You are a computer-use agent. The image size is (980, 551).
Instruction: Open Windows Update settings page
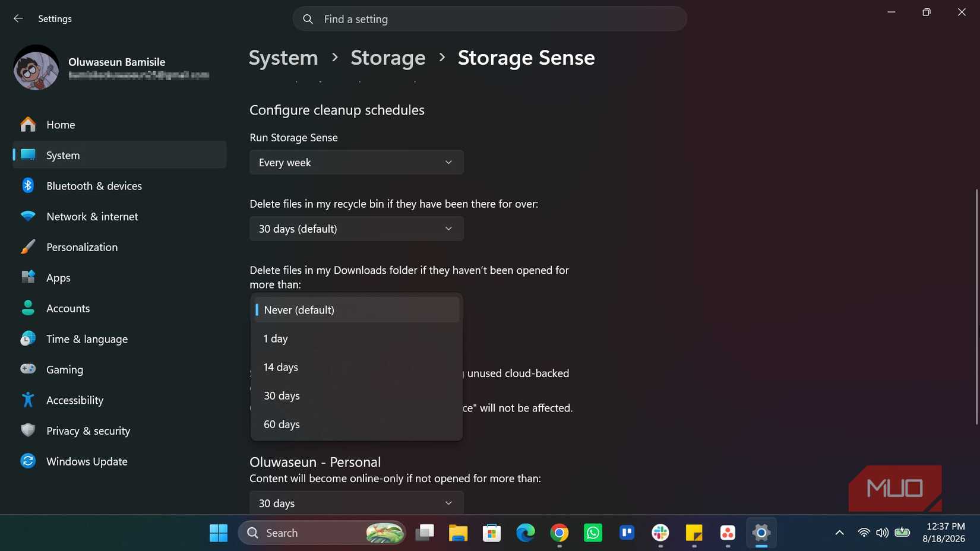tap(119, 461)
